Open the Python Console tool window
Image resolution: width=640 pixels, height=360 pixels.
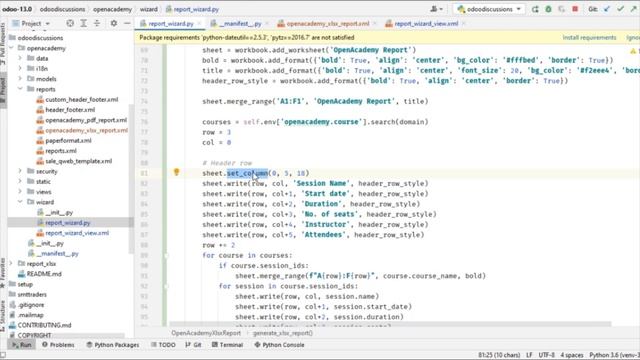click(280, 345)
